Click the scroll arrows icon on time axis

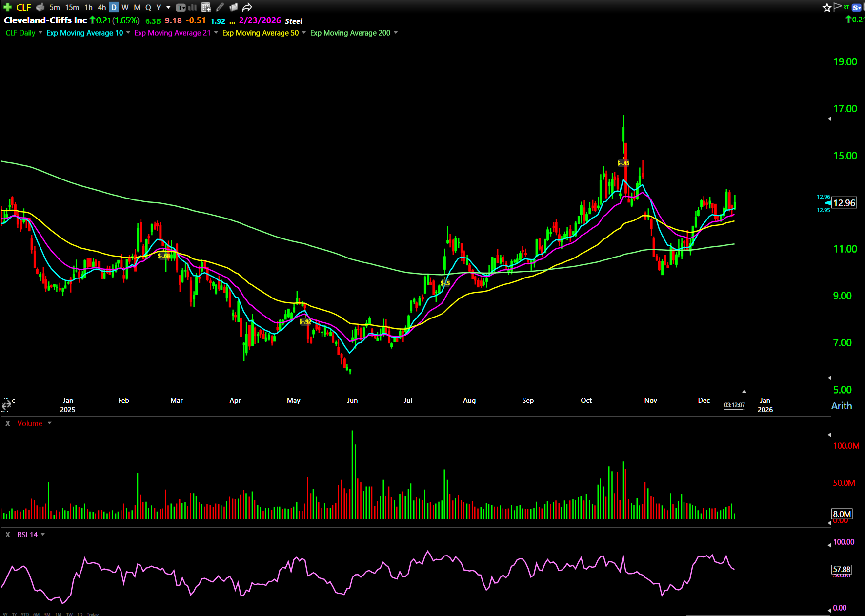pyautogui.click(x=6, y=406)
